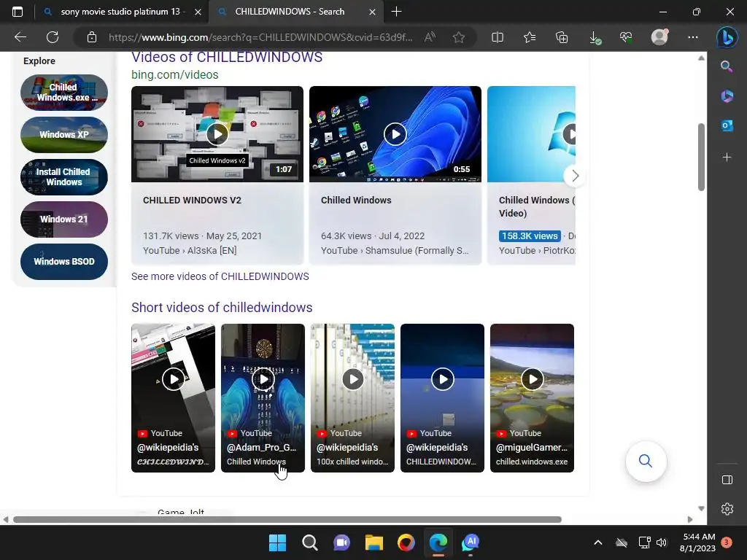747x560 pixels.
Task: Click the address bar URL field
Action: [x=260, y=37]
